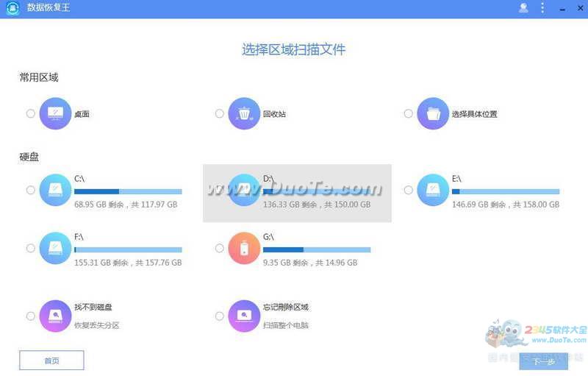
Task: Click the 忘记删除区域 icon
Action: [244, 316]
